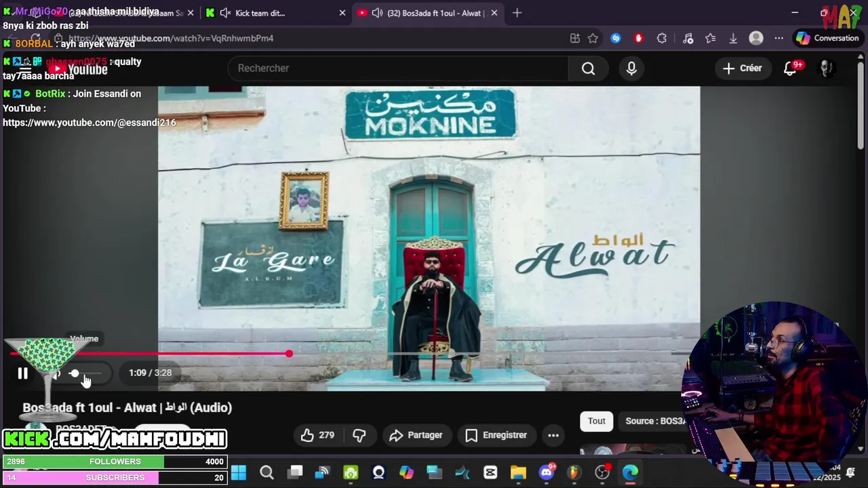Click the Partager share button
Screen dimensions: 868x488
pos(416,435)
